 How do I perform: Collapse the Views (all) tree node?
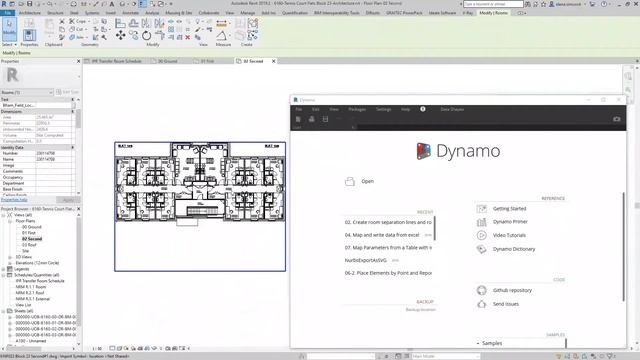point(4,215)
